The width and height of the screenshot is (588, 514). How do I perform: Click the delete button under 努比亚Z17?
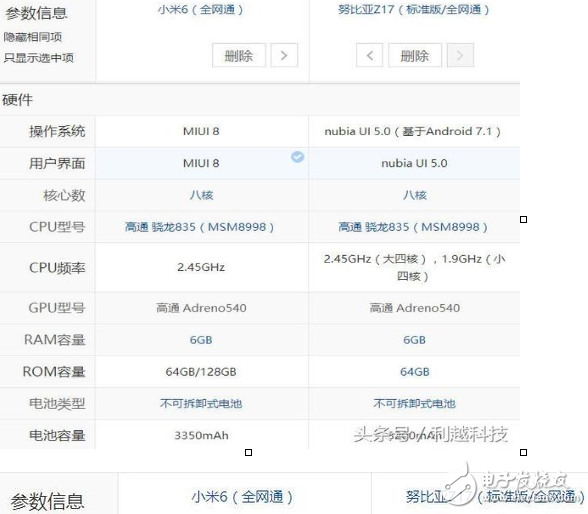(x=415, y=55)
